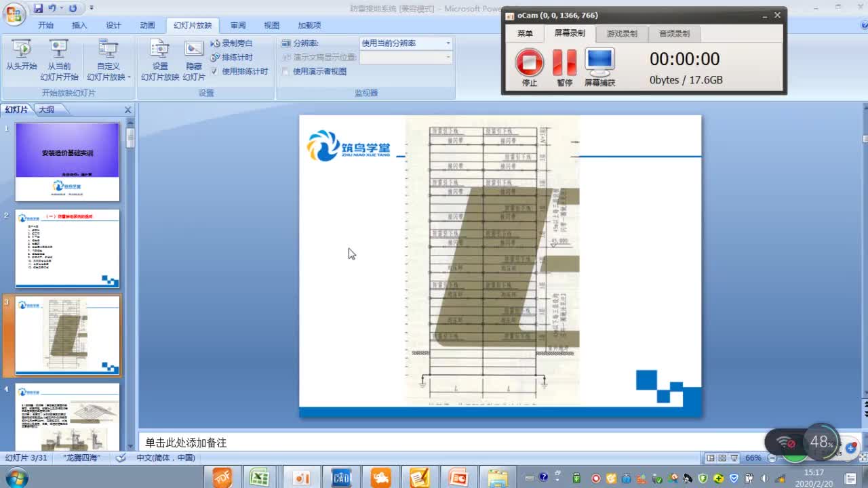
Task: Click spell check icon in status bar
Action: pyautogui.click(x=121, y=457)
